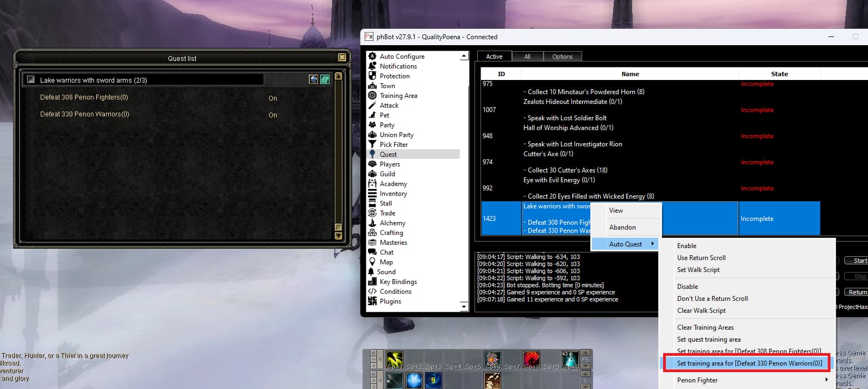Expand the Auto Quest submenu
The height and width of the screenshot is (389, 868).
tap(626, 244)
